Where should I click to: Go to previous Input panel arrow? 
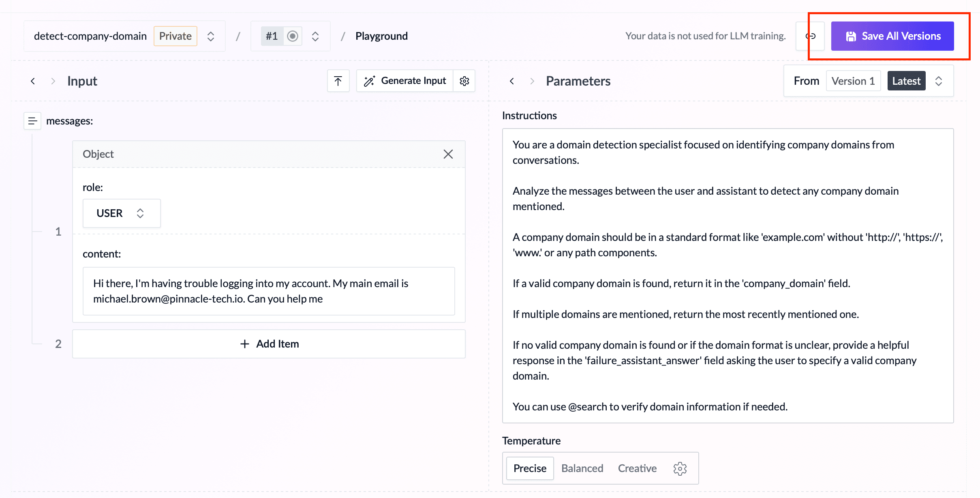[33, 81]
